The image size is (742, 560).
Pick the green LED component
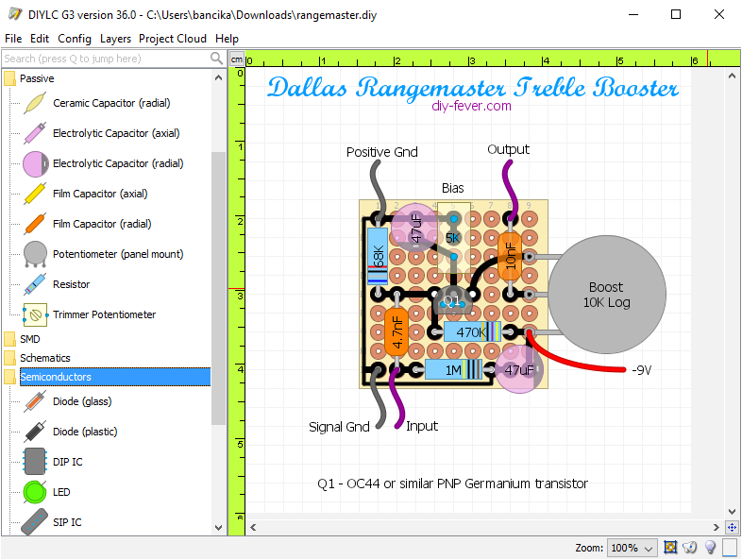point(35,492)
